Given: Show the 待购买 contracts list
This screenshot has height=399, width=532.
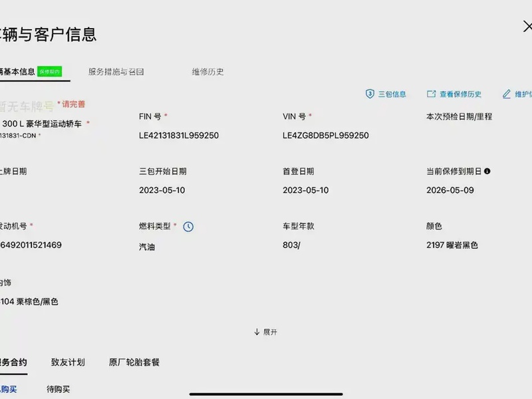Looking at the screenshot, I should click(x=58, y=389).
